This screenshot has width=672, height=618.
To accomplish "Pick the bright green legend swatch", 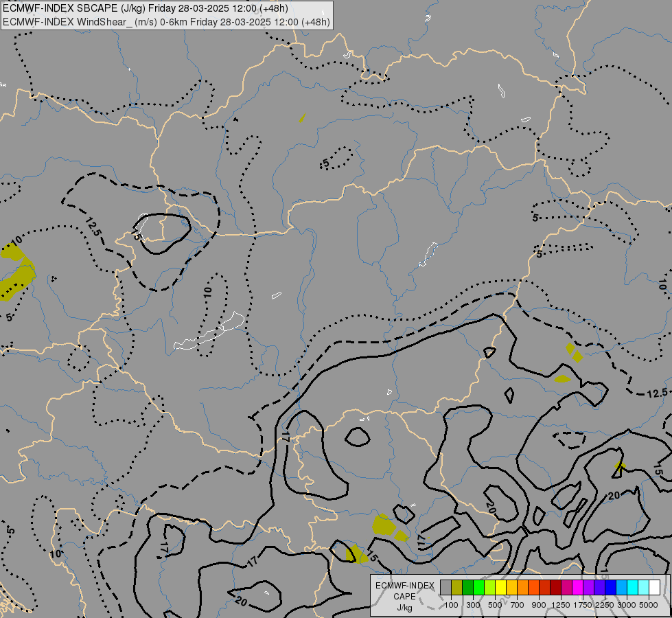I will pyautogui.click(x=478, y=588).
